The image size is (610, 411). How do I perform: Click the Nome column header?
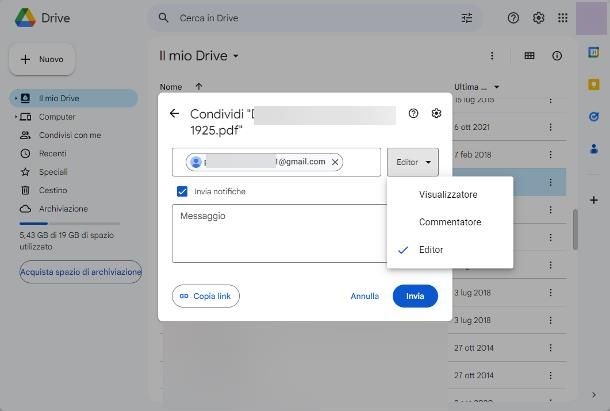tap(171, 86)
